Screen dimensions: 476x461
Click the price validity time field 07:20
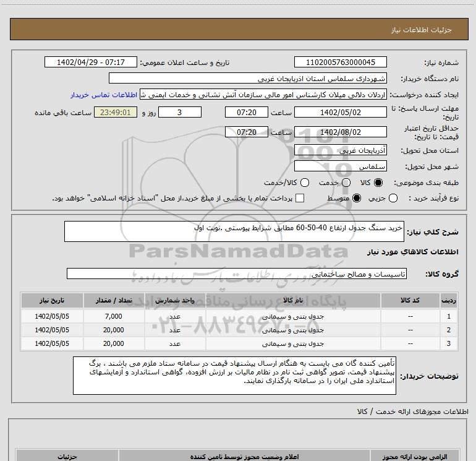247,132
